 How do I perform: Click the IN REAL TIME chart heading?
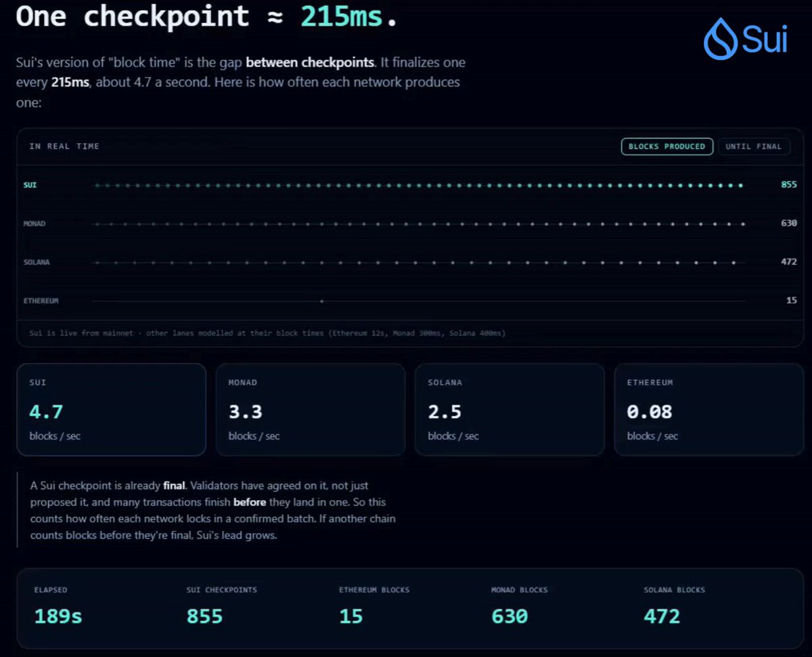click(64, 146)
